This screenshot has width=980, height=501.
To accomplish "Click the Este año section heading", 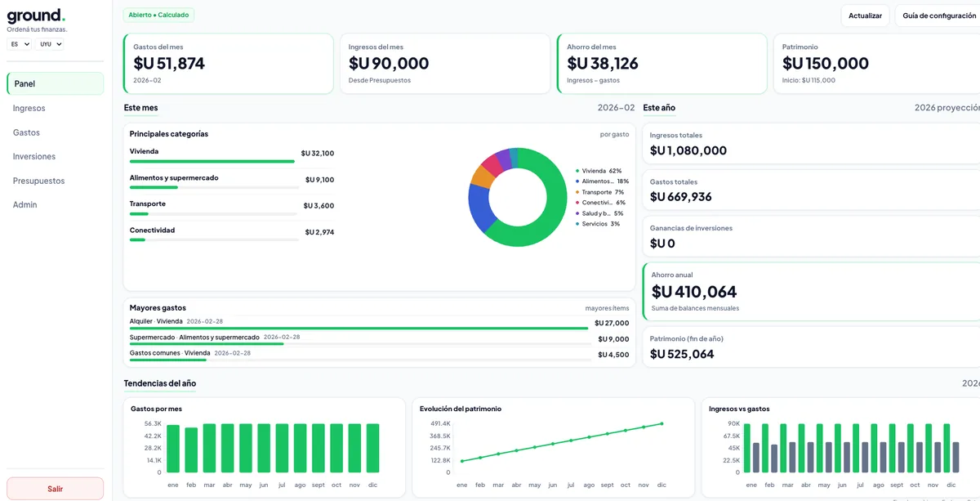I will click(x=659, y=108).
